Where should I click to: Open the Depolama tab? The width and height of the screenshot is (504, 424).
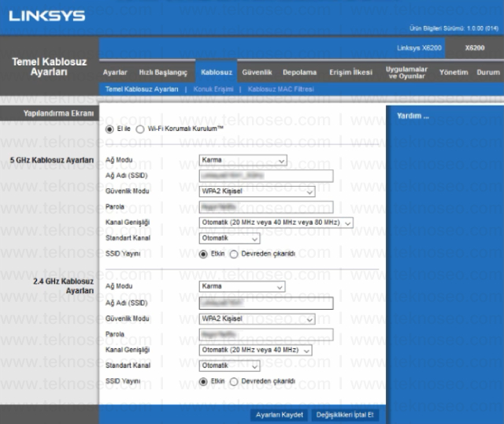point(299,73)
